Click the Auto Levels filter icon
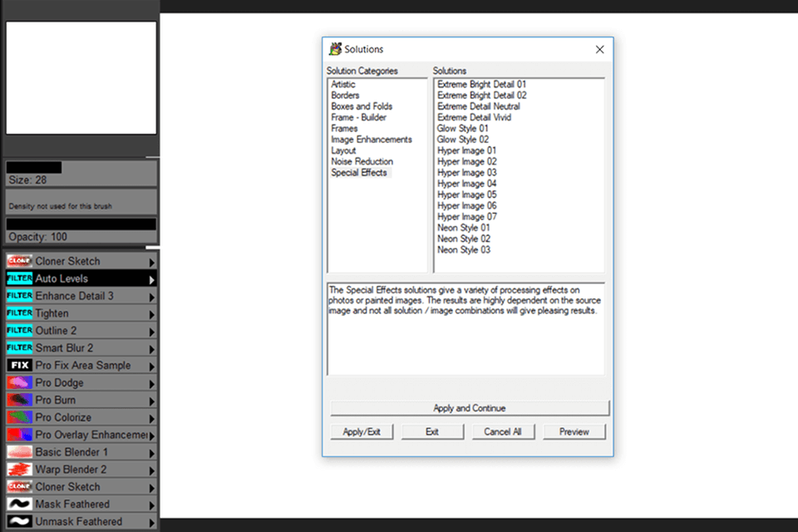 coord(19,278)
